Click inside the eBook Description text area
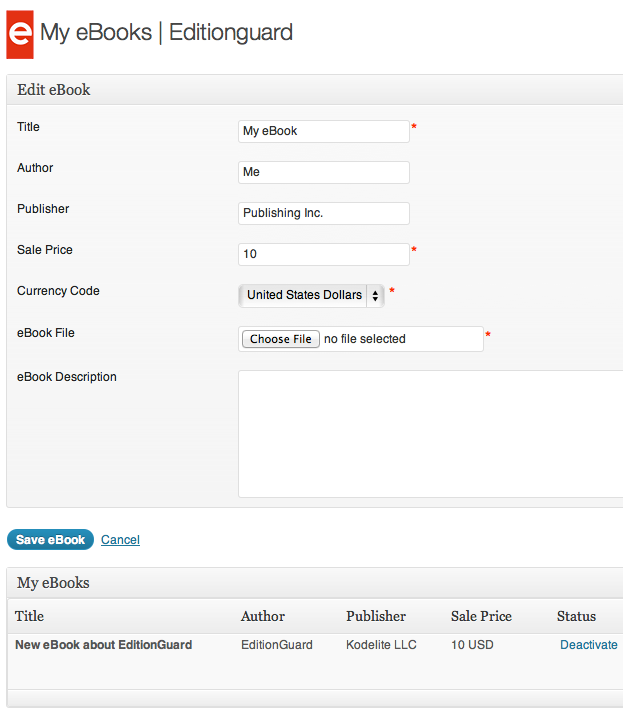This screenshot has height=717, width=623. pos(430,434)
